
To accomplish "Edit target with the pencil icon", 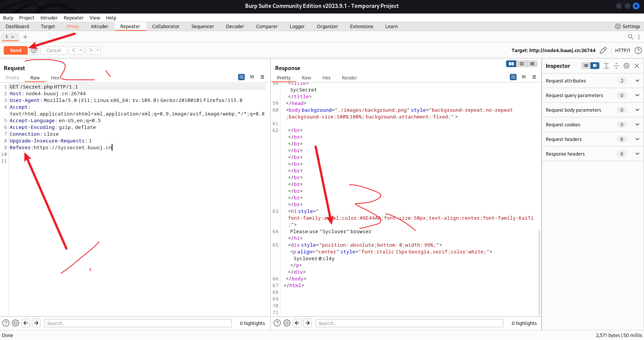I will [603, 50].
